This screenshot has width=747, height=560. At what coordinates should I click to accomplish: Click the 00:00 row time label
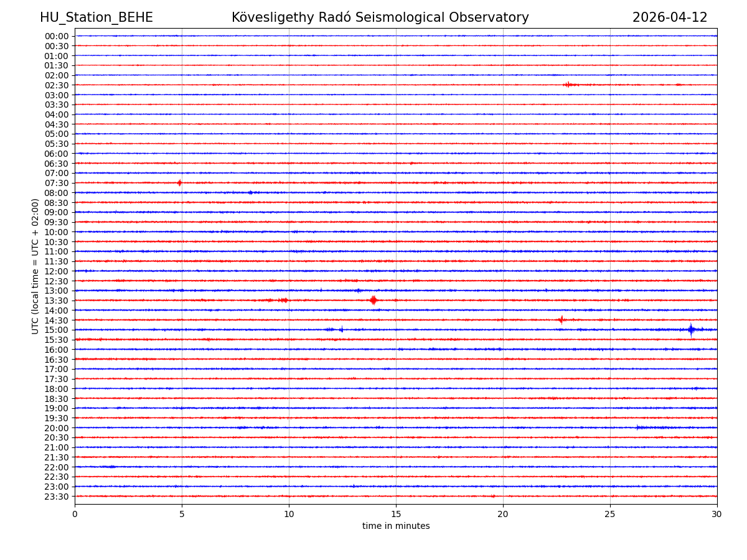coord(57,36)
